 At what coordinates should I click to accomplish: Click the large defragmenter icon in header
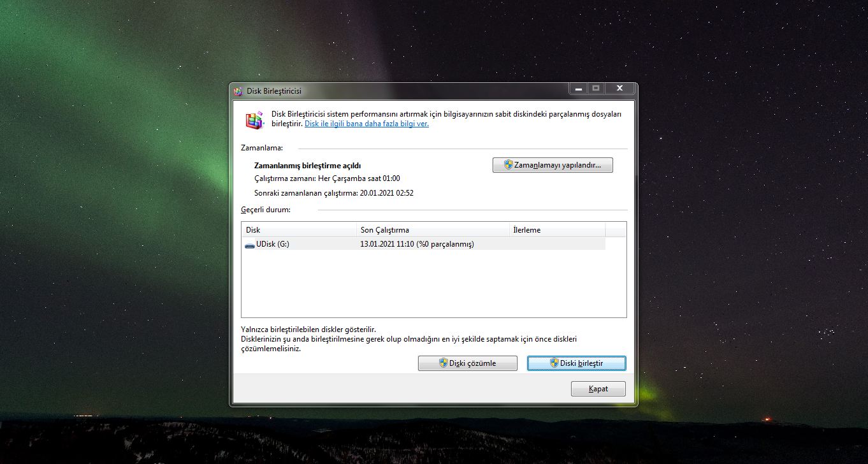pos(255,120)
